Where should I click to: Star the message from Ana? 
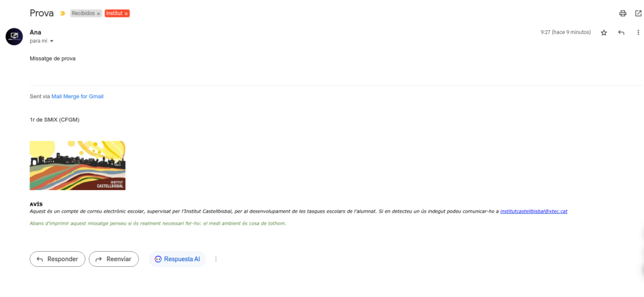pyautogui.click(x=604, y=33)
